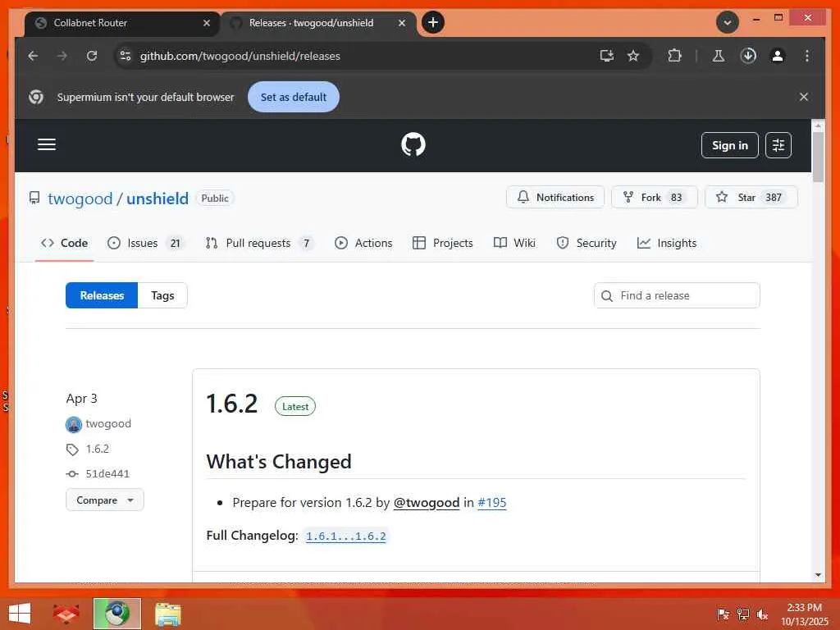The width and height of the screenshot is (840, 630).
Task: Click the GitHub Octocat logo
Action: click(x=413, y=144)
